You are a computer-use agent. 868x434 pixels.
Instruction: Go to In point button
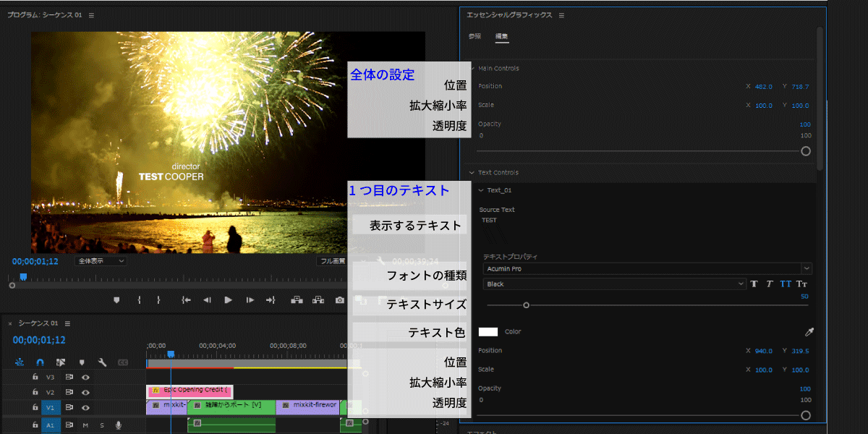click(186, 299)
